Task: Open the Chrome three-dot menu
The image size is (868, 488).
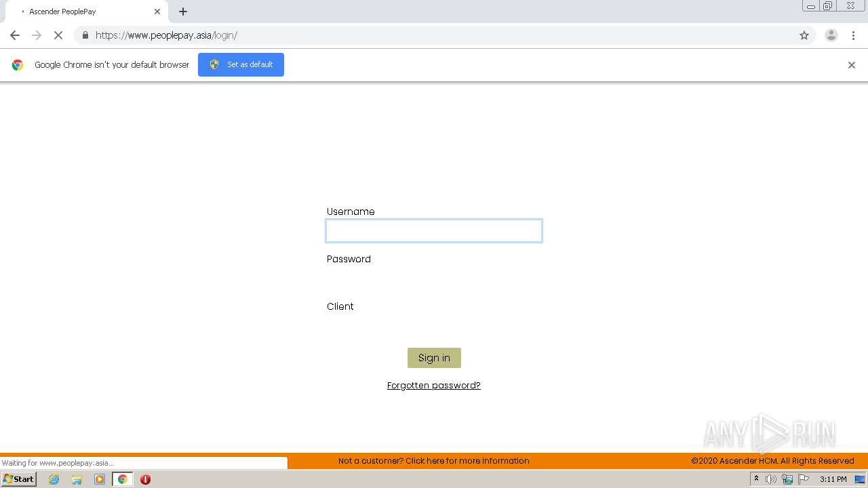Action: [854, 35]
